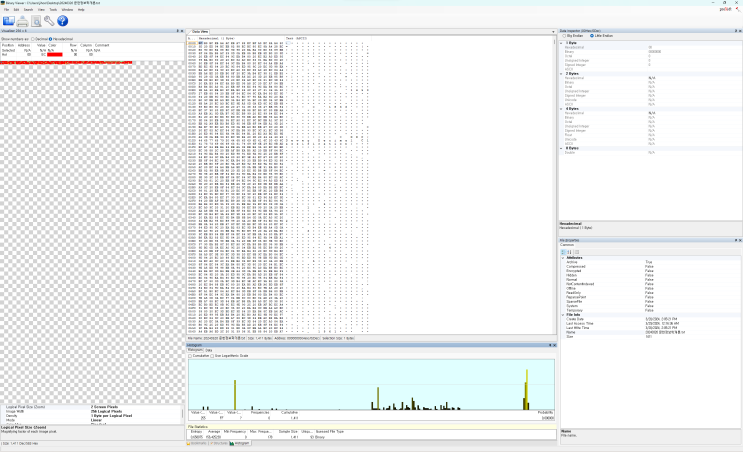
Task: Collapse the 4 Bytes group
Action: coord(562,109)
